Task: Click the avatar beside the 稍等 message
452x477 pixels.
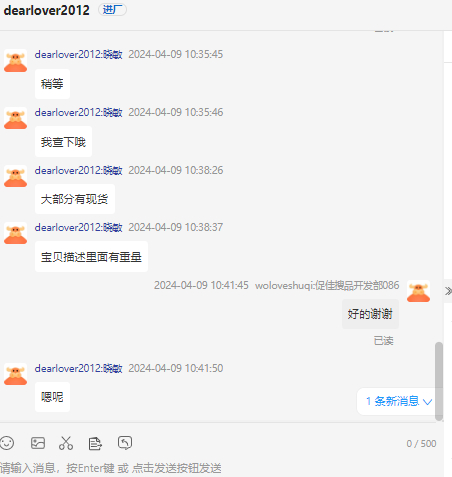Action: pyautogui.click(x=15, y=61)
